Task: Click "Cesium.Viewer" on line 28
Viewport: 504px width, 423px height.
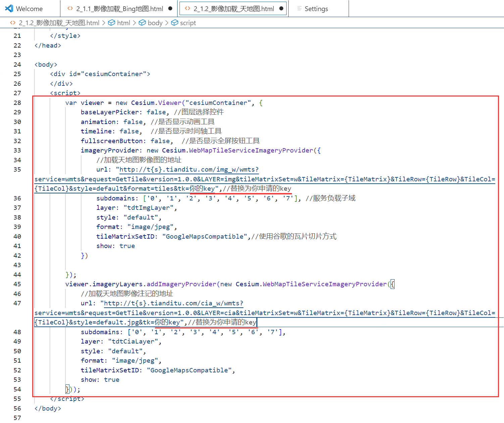Action: [156, 103]
